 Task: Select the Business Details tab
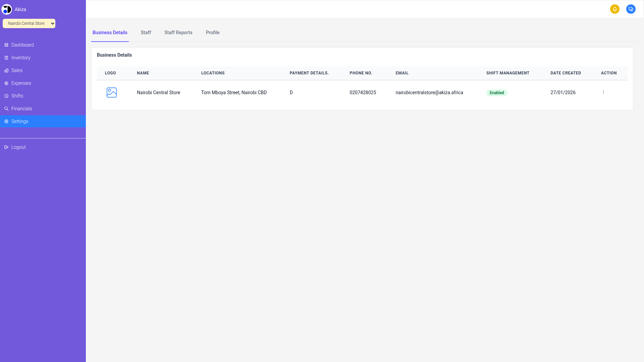pos(110,33)
